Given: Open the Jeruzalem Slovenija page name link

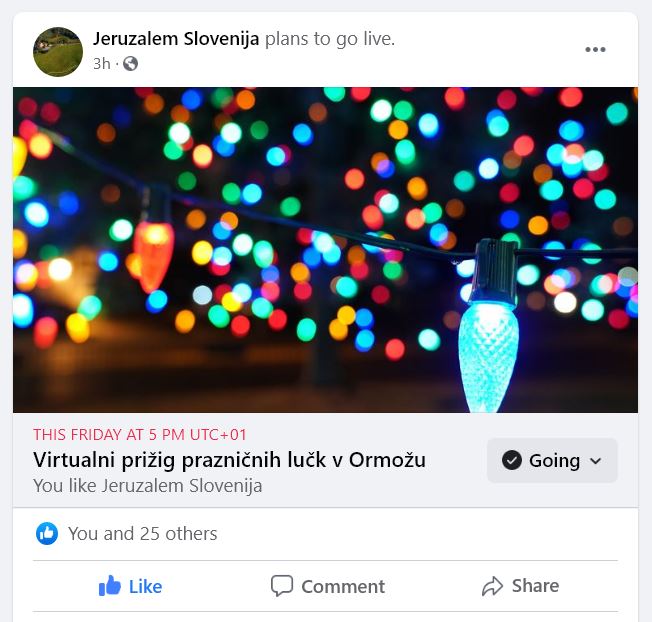Looking at the screenshot, I should [176, 39].
